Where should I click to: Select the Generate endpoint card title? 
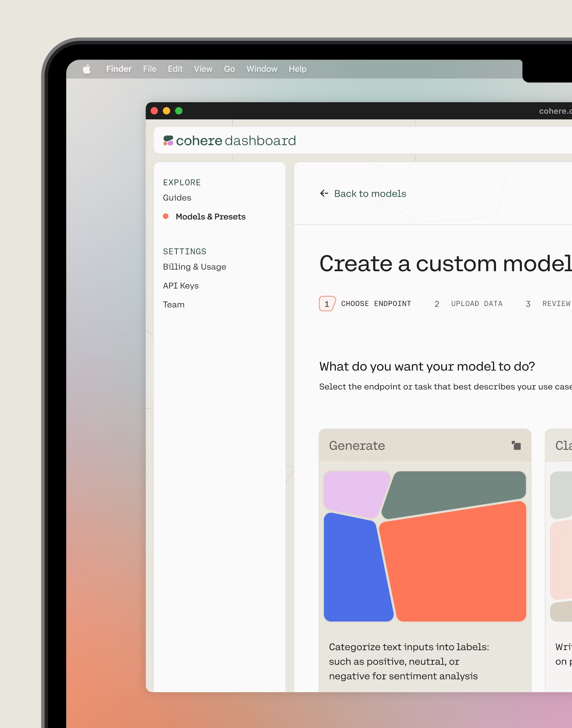pyautogui.click(x=357, y=445)
